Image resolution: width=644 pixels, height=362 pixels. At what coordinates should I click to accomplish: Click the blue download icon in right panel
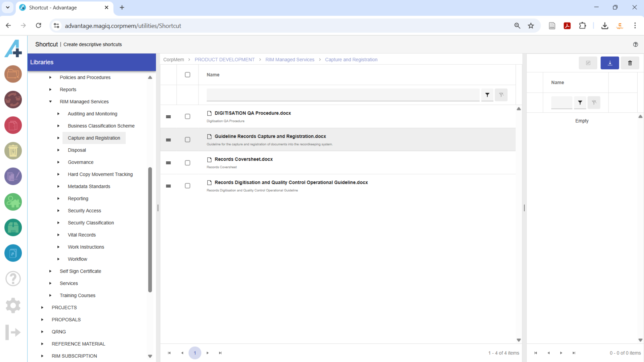pos(610,63)
